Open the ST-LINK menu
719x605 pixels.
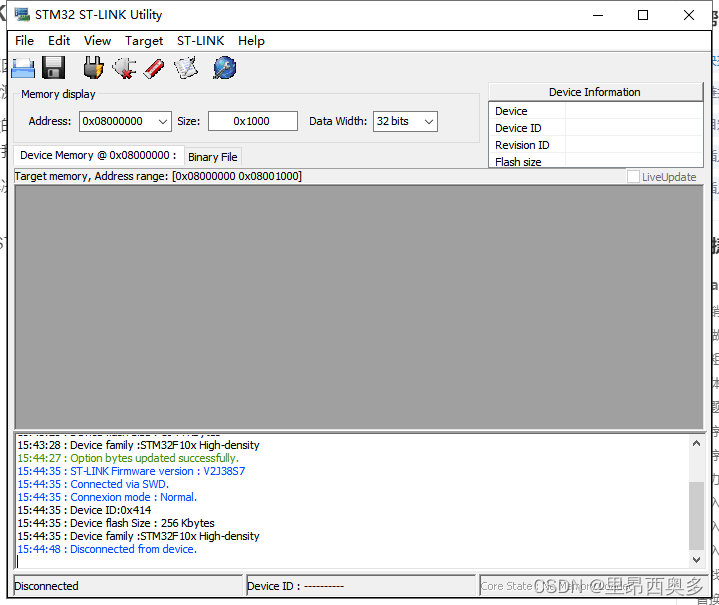tap(200, 41)
